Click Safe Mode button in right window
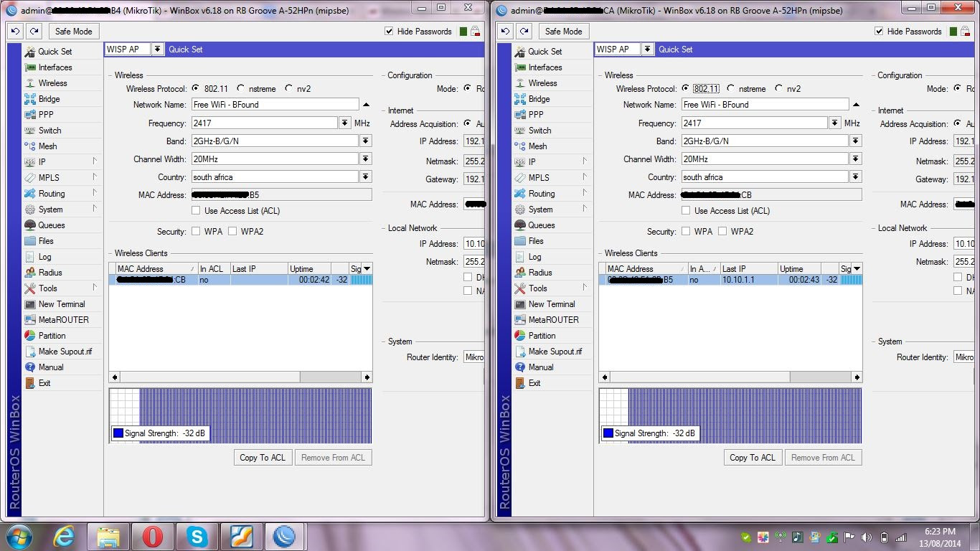Image resolution: width=980 pixels, height=551 pixels. [x=563, y=32]
